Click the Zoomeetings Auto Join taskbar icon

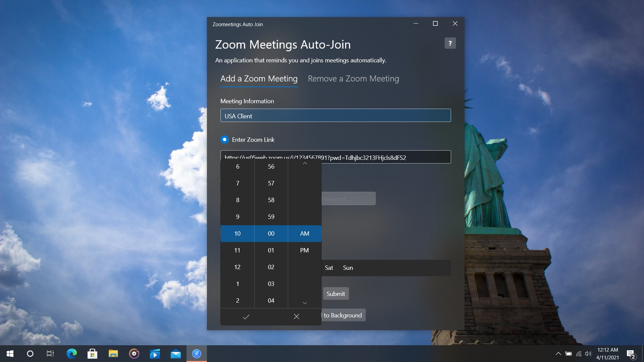click(197, 354)
